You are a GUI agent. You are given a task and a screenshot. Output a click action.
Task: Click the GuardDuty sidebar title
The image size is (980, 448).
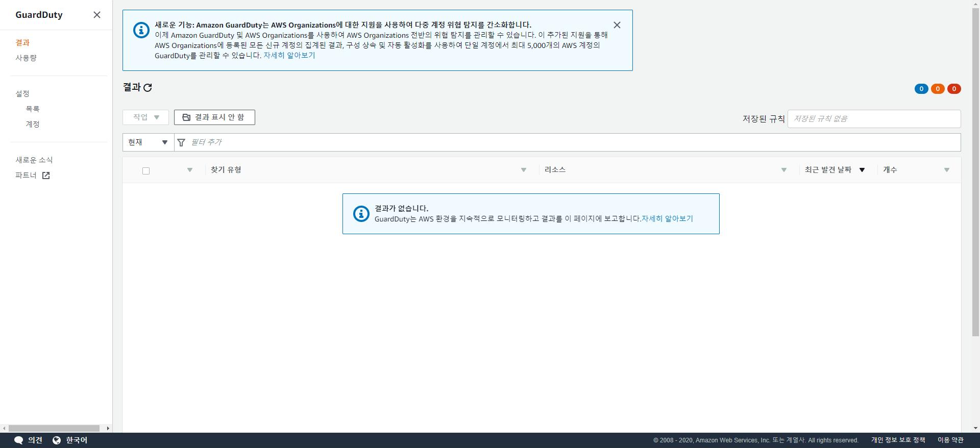(x=39, y=15)
